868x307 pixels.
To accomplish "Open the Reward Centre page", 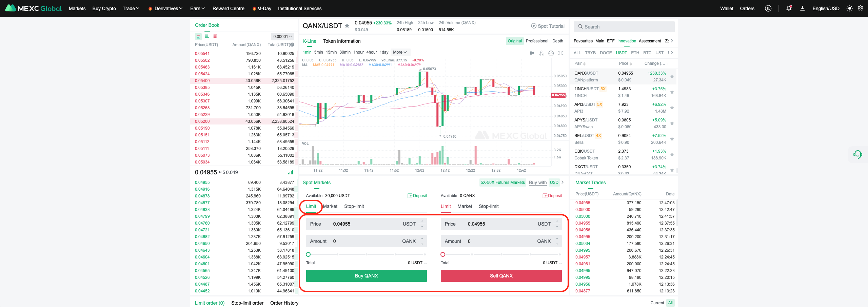I will [229, 8].
